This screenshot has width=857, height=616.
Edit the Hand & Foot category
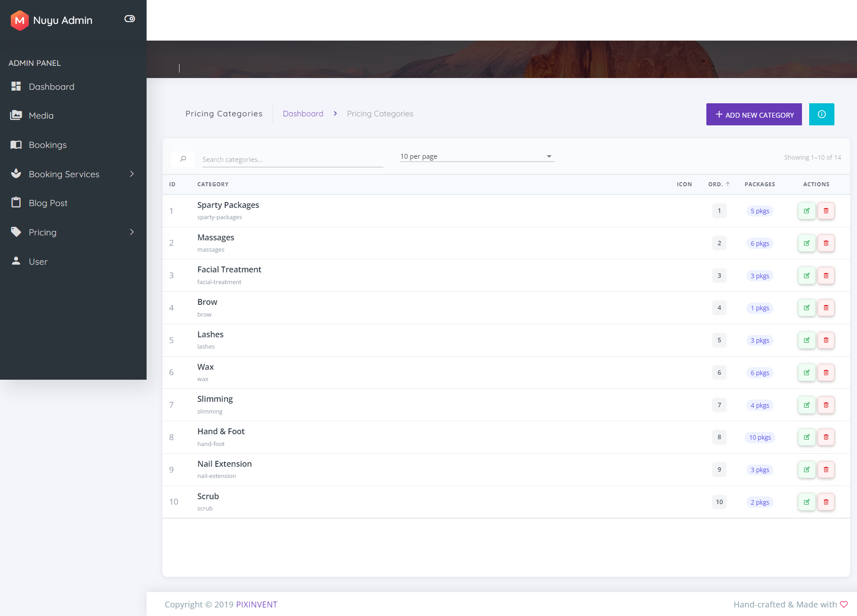point(806,437)
